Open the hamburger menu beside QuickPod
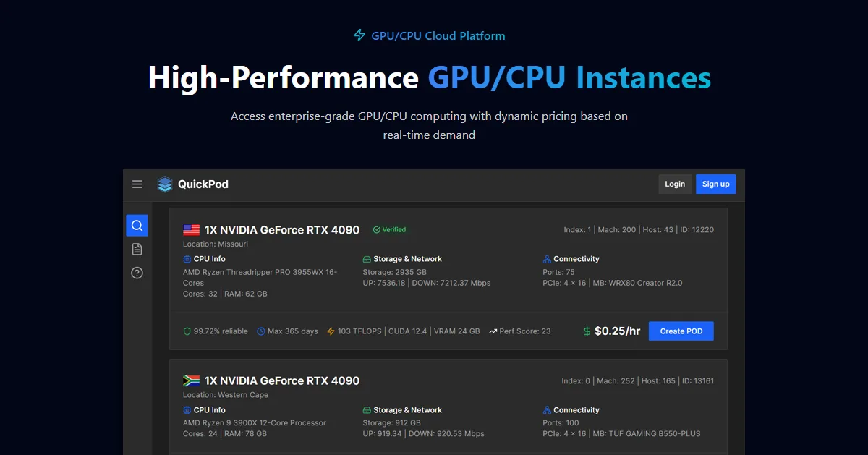This screenshot has height=455, width=868. click(x=137, y=184)
